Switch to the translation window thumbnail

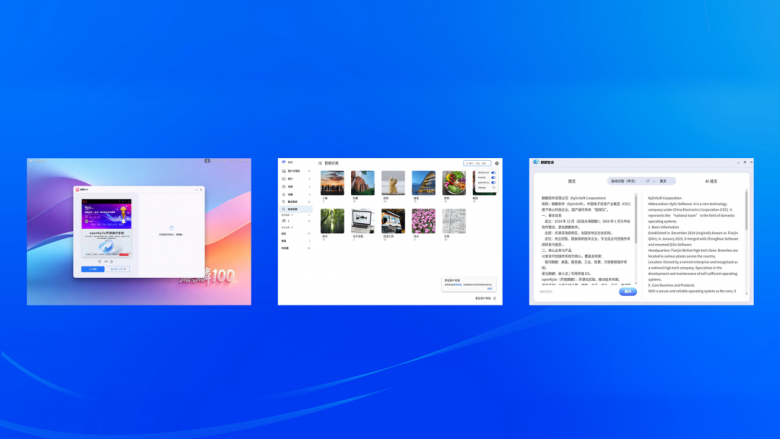point(641,231)
